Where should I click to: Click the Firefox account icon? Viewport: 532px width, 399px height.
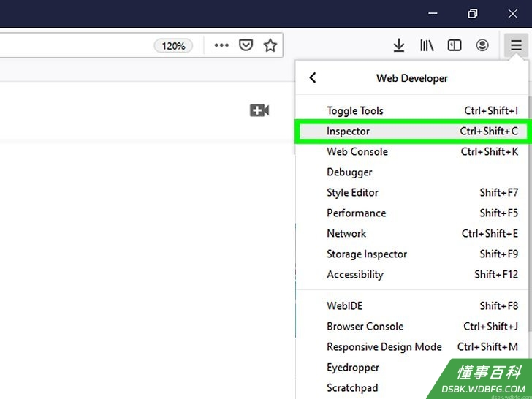point(482,45)
